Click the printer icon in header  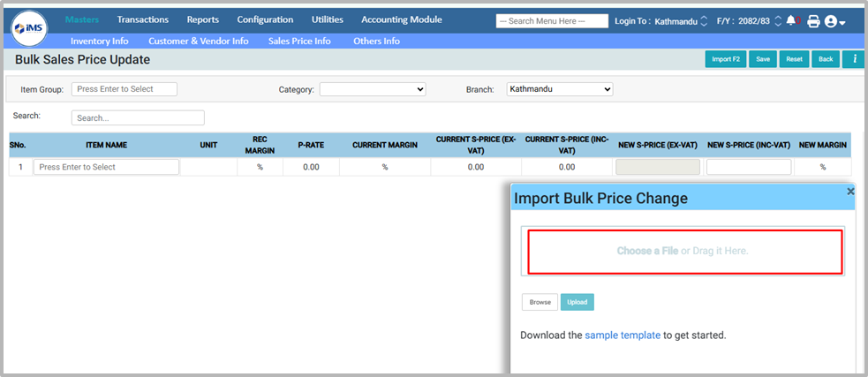(813, 21)
